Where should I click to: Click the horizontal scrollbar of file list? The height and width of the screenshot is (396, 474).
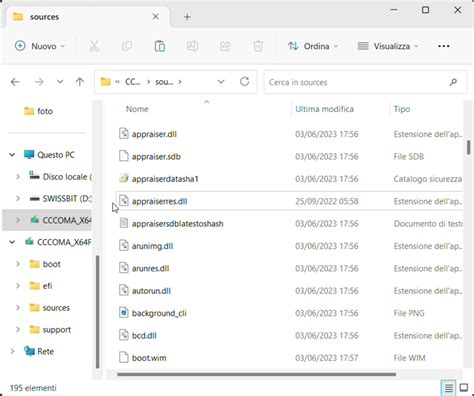tap(256, 374)
